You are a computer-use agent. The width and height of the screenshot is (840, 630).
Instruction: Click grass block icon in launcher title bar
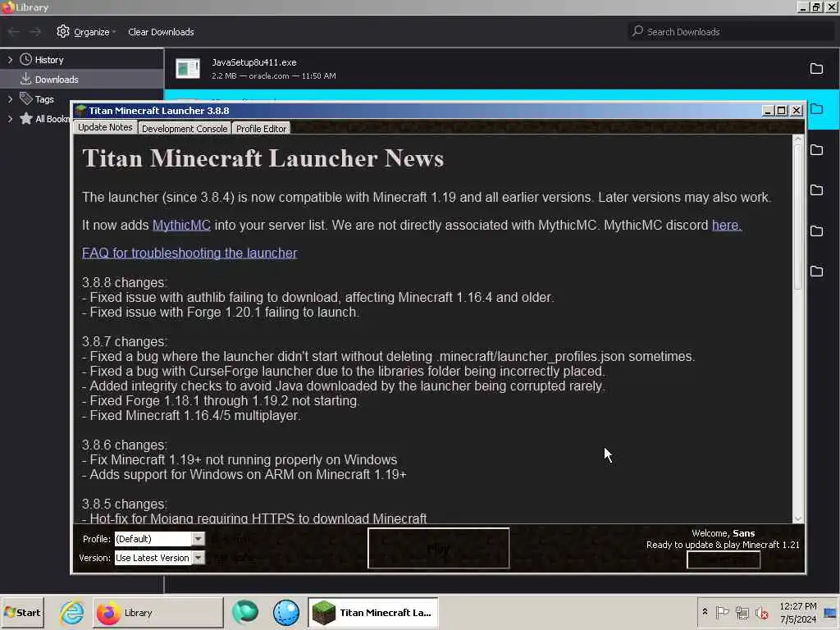(81, 111)
